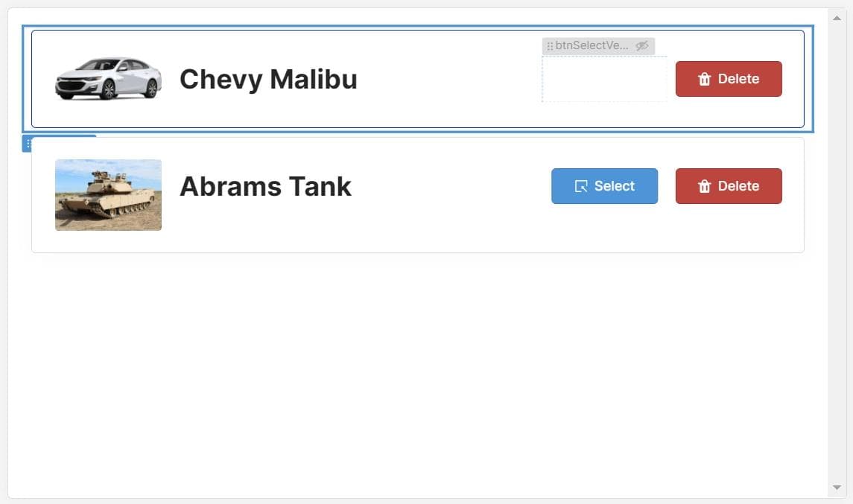Click the blank canvas area below the cards
853x504 pixels.
point(417,372)
